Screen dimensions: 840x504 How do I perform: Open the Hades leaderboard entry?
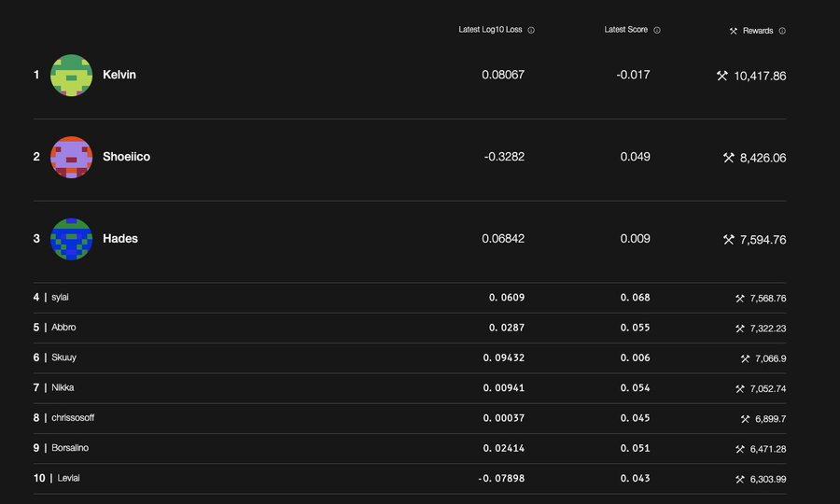[120, 239]
